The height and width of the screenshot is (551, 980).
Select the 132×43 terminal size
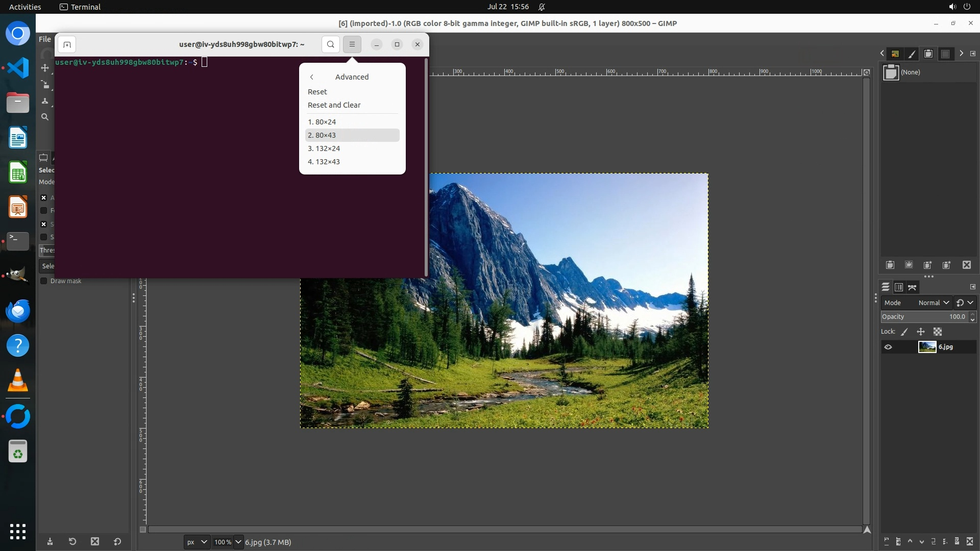click(x=324, y=162)
